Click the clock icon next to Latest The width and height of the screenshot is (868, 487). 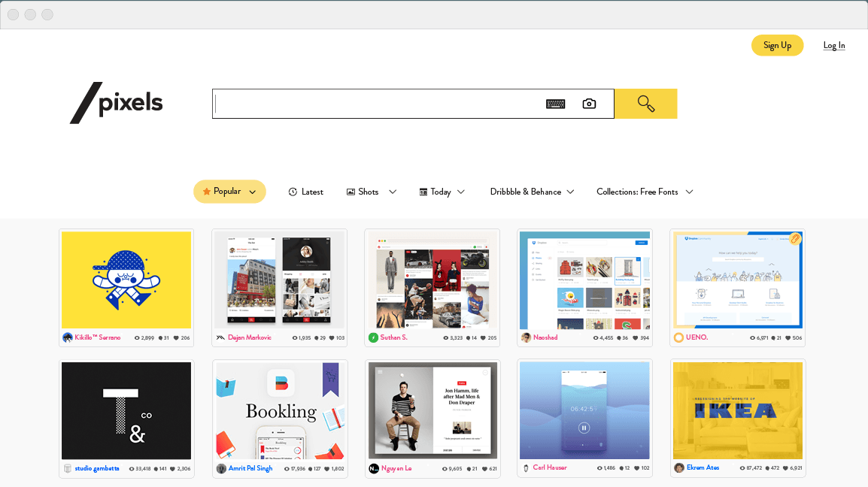pos(293,192)
